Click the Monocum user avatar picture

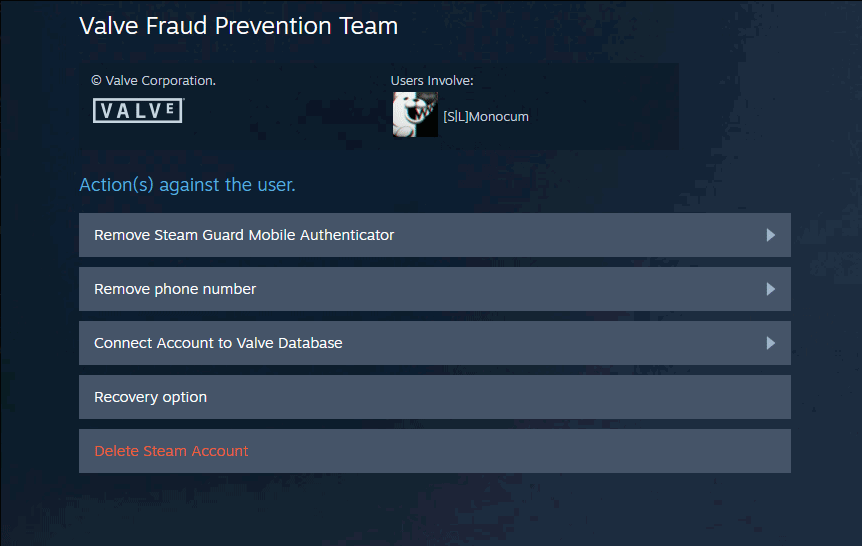[x=415, y=116]
